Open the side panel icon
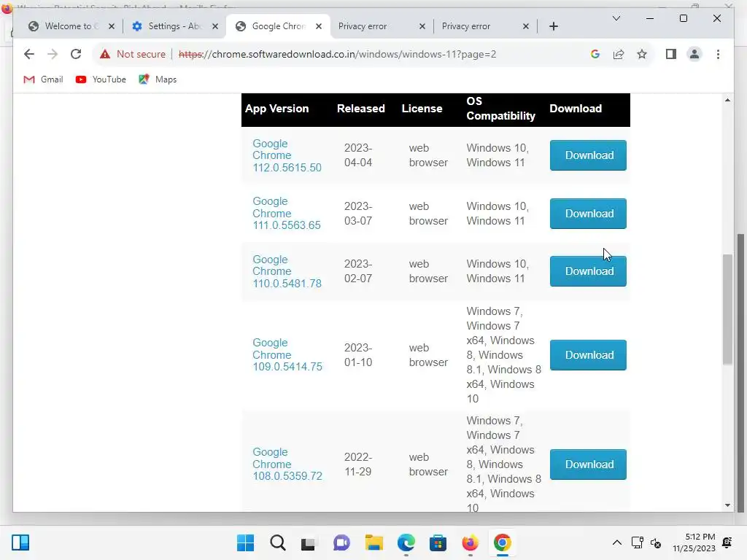Screen dimensions: 747x560 click(671, 54)
